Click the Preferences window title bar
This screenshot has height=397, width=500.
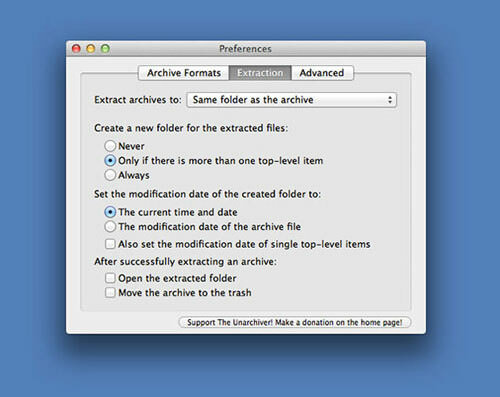(246, 49)
